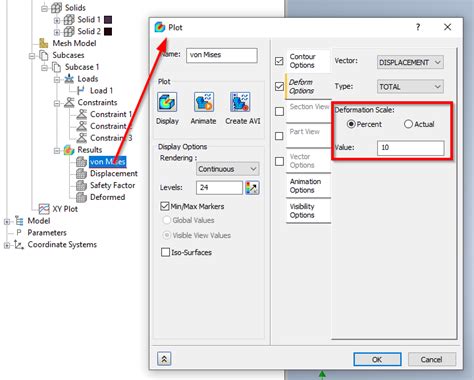Open the Contour Options tab
The image size is (474, 380).
(308, 61)
